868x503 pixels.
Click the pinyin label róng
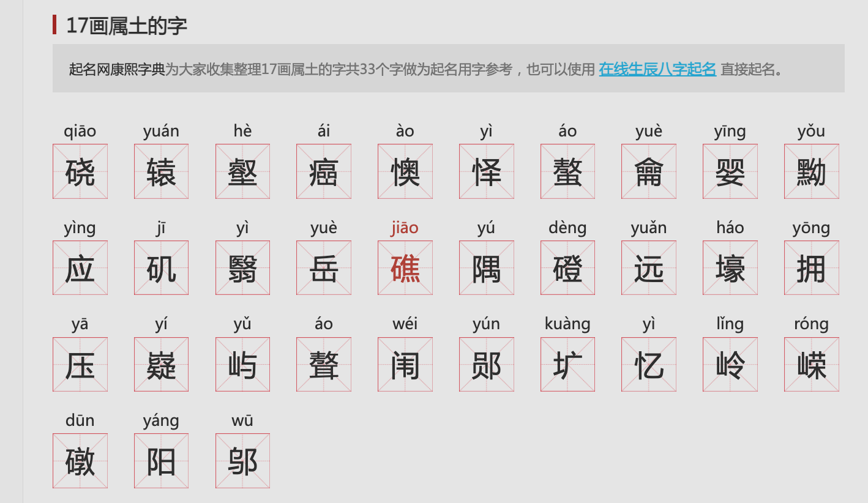pyautogui.click(x=812, y=324)
